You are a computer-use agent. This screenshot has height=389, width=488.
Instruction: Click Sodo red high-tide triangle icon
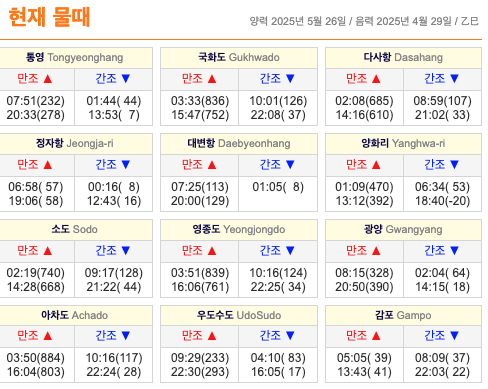click(48, 251)
